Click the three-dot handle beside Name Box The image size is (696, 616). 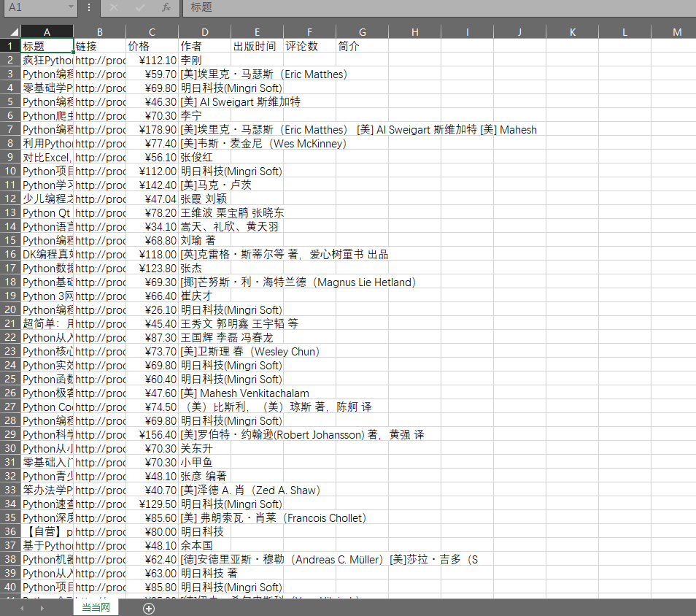pos(89,7)
